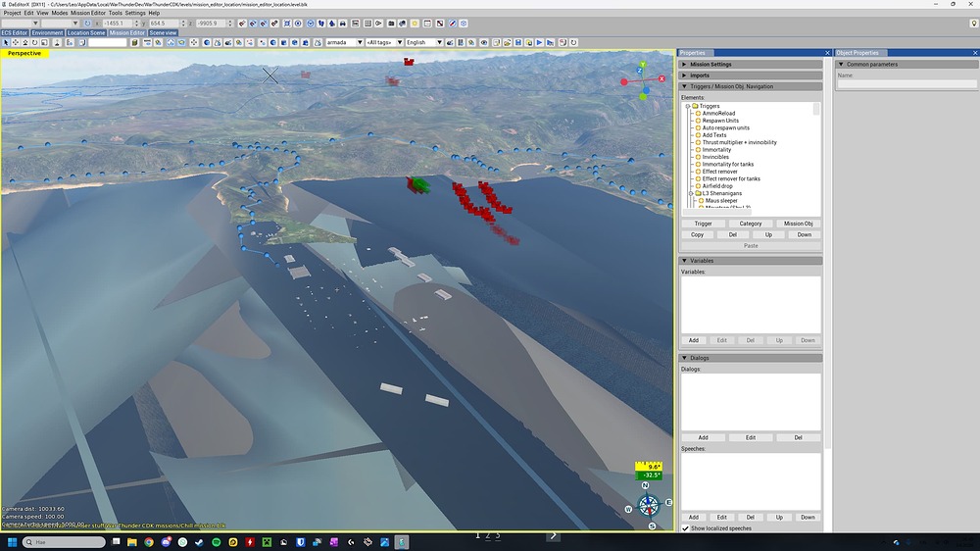This screenshot has height=551, width=980.
Task: Toggle Show localized speeches checkbox
Action: coord(685,528)
